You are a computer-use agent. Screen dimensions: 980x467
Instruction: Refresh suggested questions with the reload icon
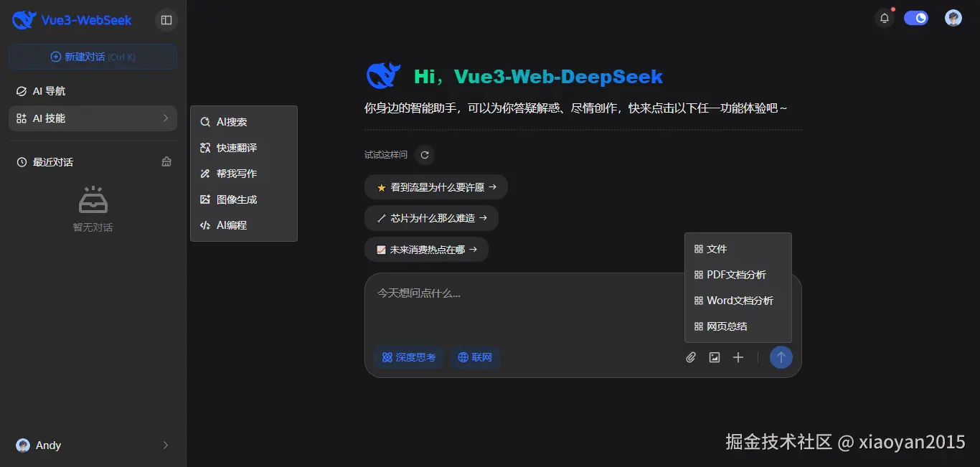(x=424, y=154)
